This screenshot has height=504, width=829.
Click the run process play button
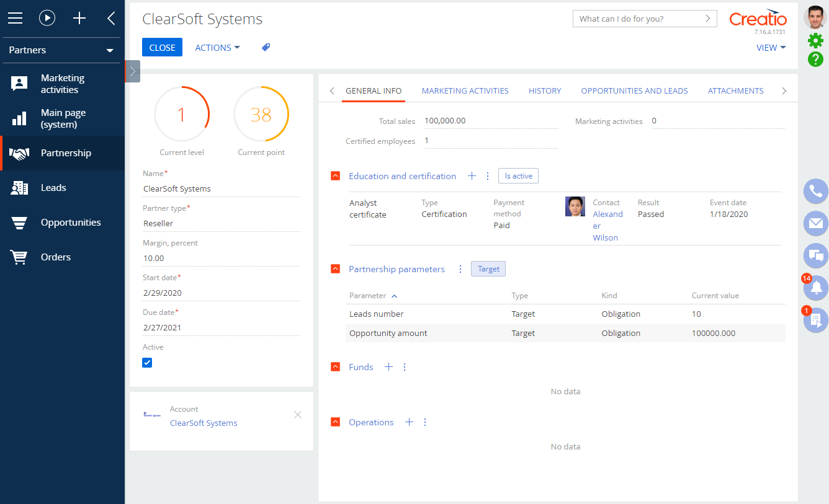[47, 18]
